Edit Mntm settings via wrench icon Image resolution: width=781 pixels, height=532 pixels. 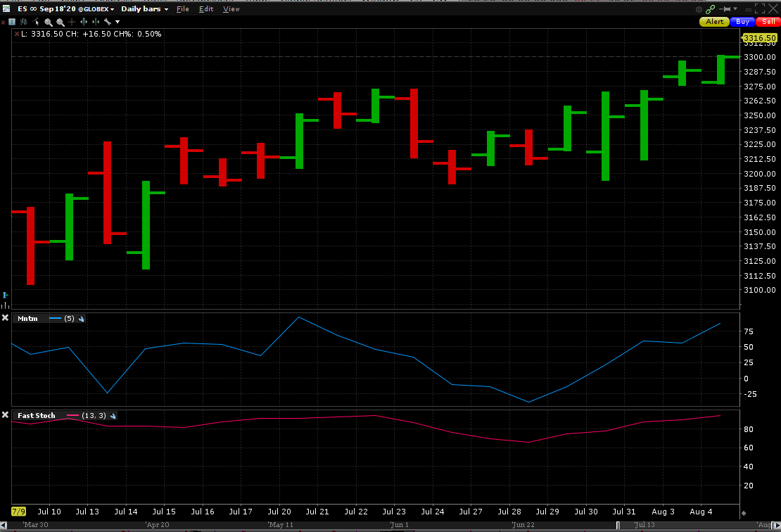point(82,319)
